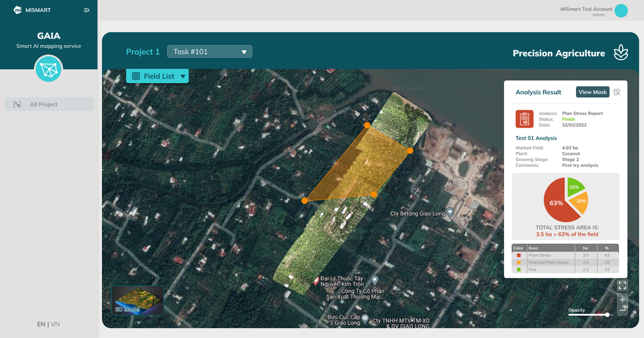Image resolution: width=644 pixels, height=338 pixels.
Task: Click the MiSmart logo icon
Action: click(17, 10)
